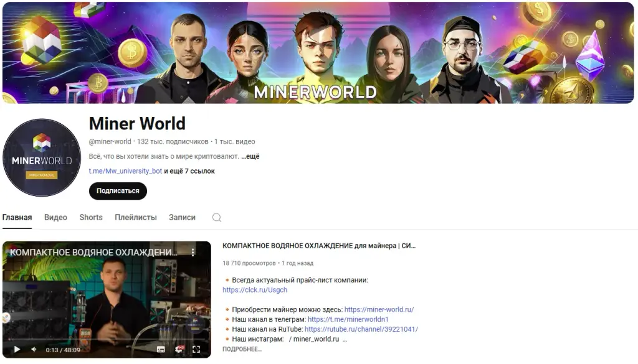The height and width of the screenshot is (364, 638).
Task: Click the Наш канал на RuTube label
Action: click(x=267, y=329)
